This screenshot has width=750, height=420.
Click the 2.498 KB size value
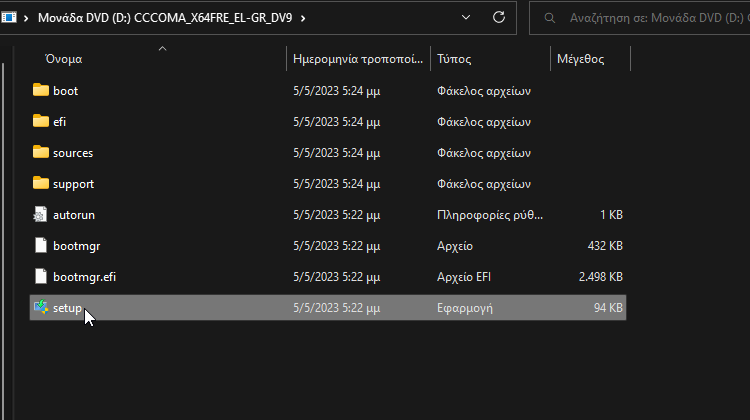click(x=600, y=277)
